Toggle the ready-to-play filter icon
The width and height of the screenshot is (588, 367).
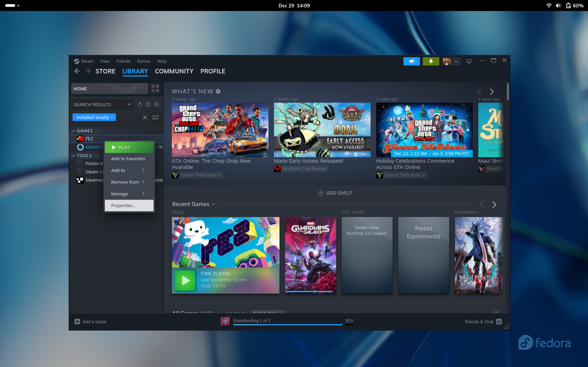[157, 104]
